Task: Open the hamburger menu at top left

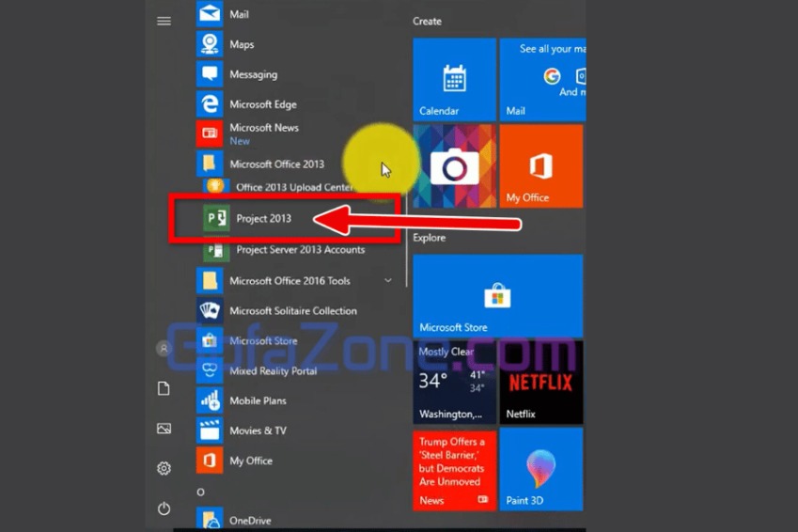Action: coord(164,21)
